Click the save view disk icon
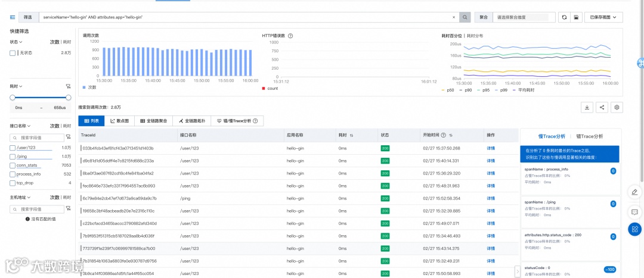This screenshot has width=644, height=278. pos(576,17)
